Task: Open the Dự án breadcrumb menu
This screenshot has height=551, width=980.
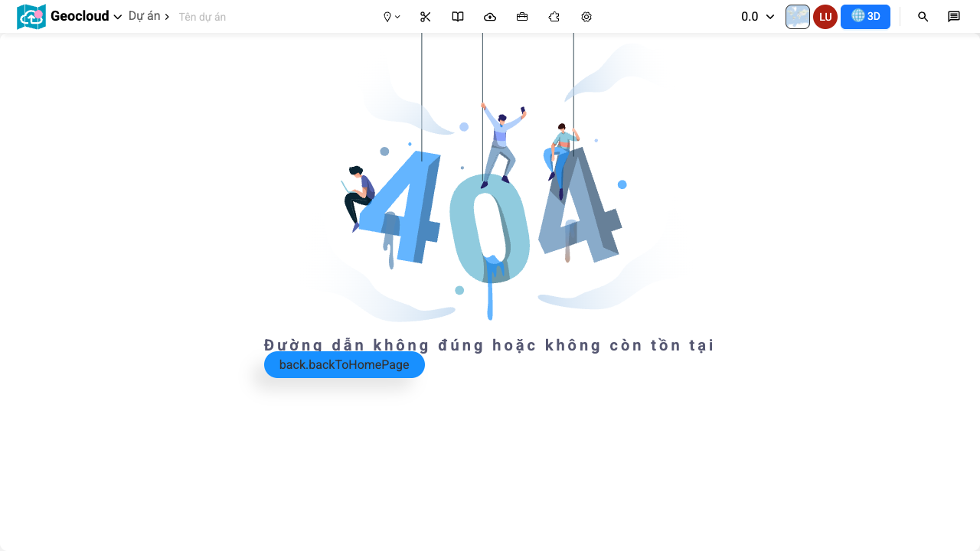Action: coord(145,15)
